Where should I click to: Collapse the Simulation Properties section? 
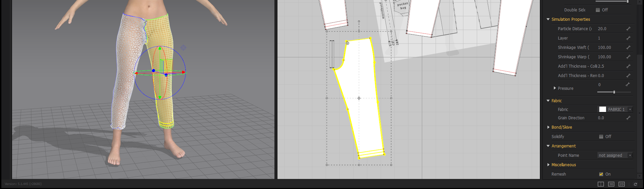tap(548, 19)
